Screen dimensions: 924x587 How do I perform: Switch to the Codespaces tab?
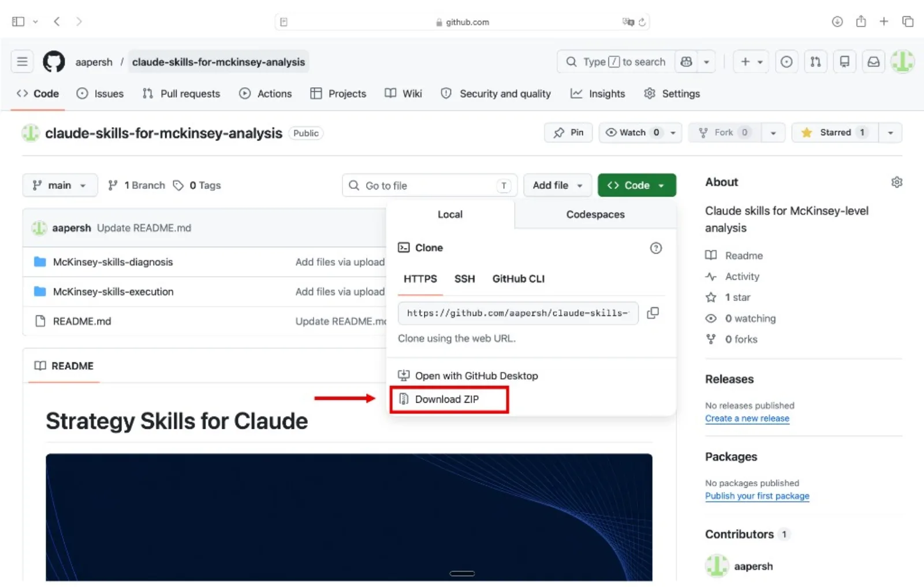click(595, 214)
